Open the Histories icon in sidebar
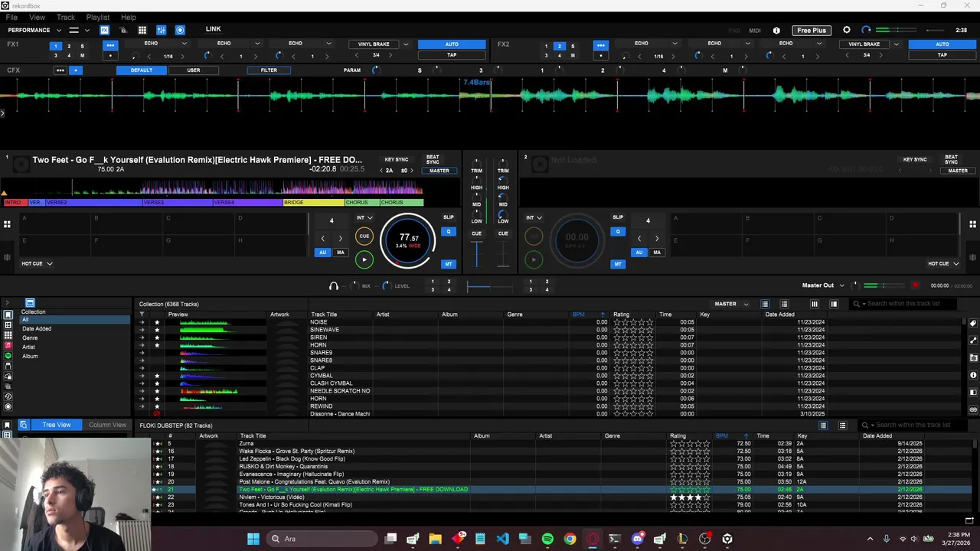 coord(8,396)
